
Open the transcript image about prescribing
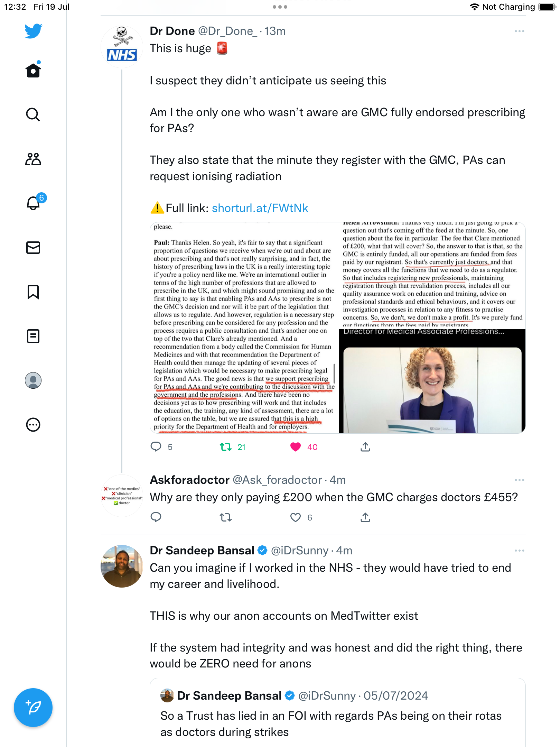point(244,328)
